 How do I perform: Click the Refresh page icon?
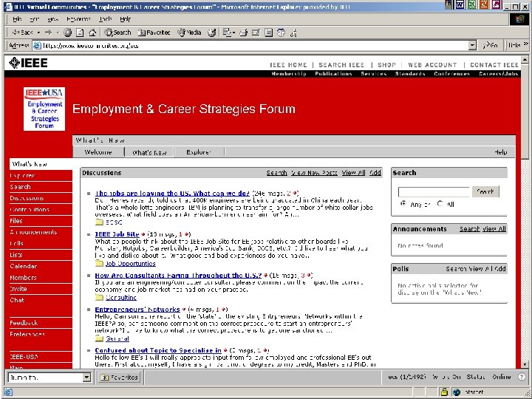(80, 33)
